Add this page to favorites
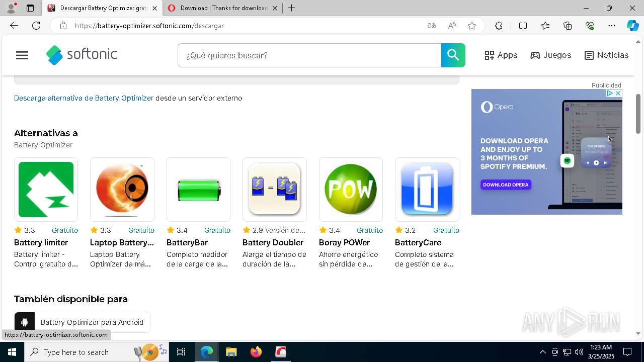The height and width of the screenshot is (362, 644). click(x=472, y=26)
